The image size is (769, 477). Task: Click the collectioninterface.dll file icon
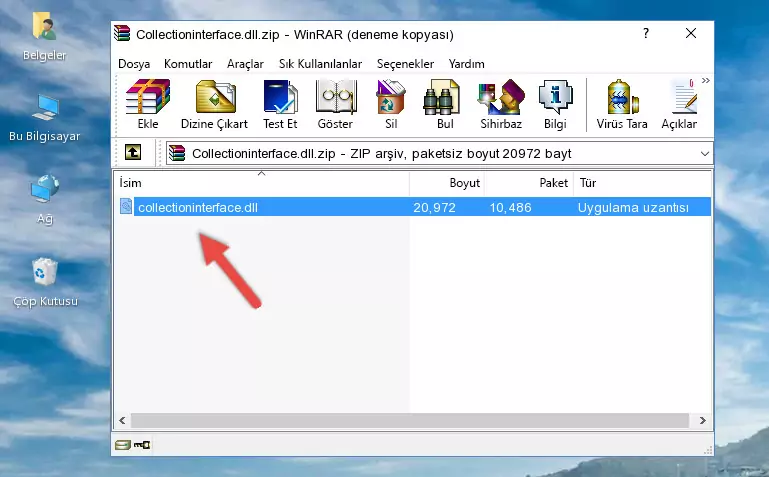[x=126, y=206]
